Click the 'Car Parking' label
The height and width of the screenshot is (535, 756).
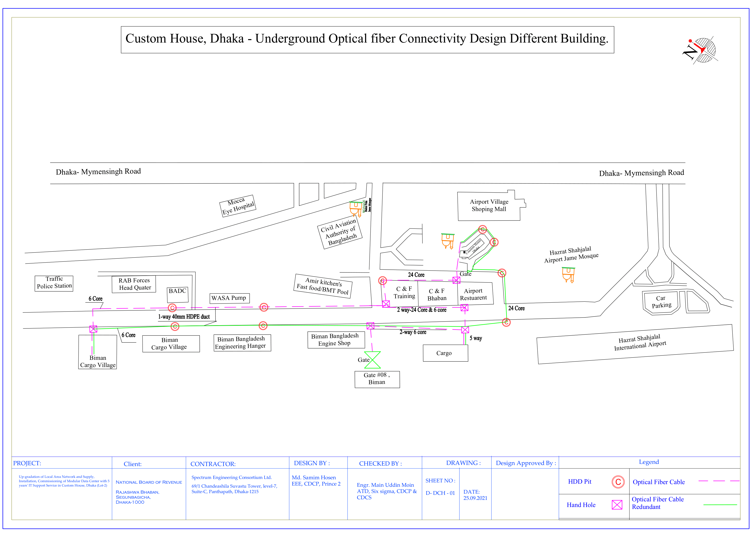tap(661, 302)
